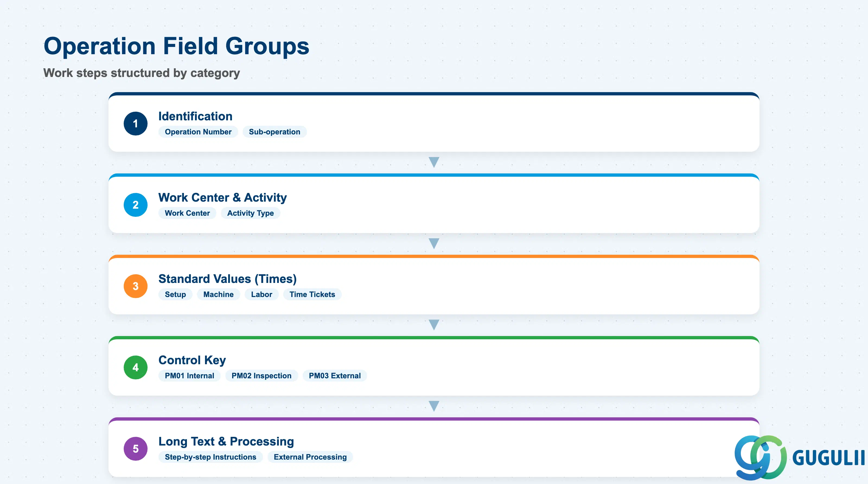
Task: Click the GUGULII logo
Action: click(799, 457)
